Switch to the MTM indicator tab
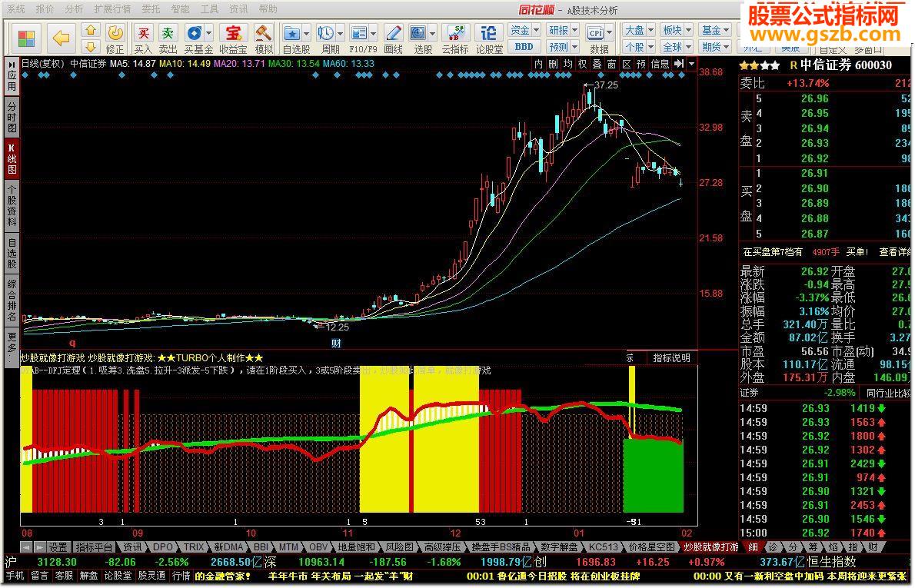The image size is (915, 588). 288,547
